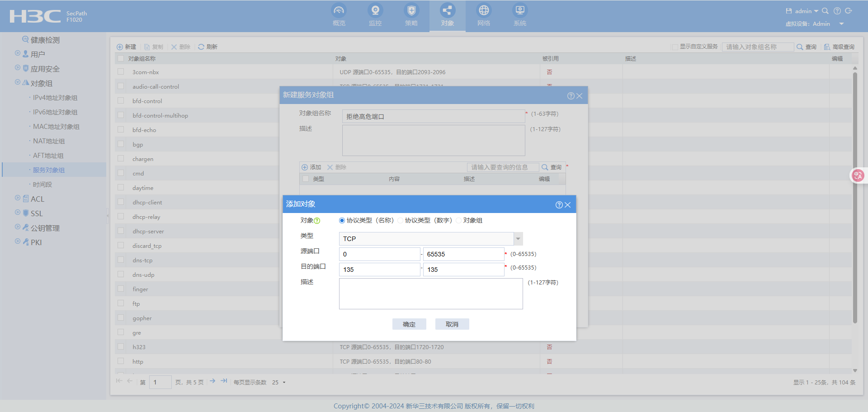
Task: Check the h323 row checkbox
Action: 121,346
